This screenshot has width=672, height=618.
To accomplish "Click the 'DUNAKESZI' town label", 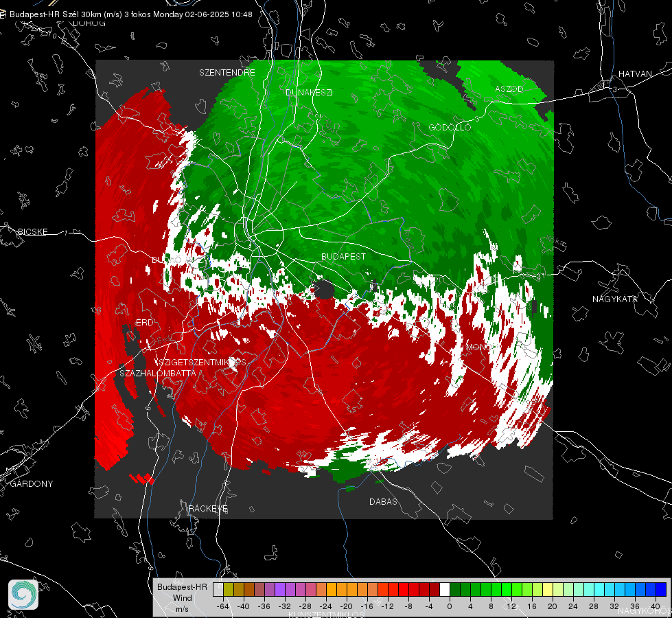I will 309,92.
